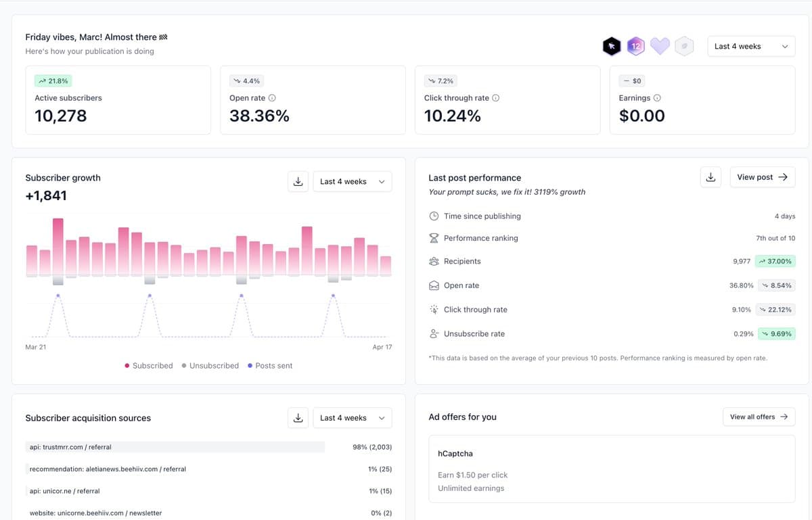Open the Subscriber growth Last 4 weeks dropdown
Image resolution: width=812 pixels, height=520 pixels.
352,181
